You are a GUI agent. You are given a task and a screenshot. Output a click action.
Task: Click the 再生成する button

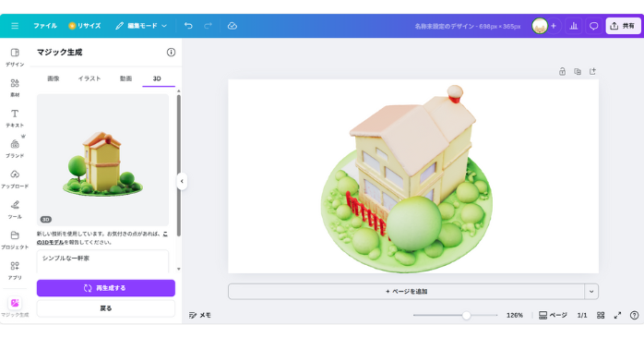pyautogui.click(x=106, y=288)
